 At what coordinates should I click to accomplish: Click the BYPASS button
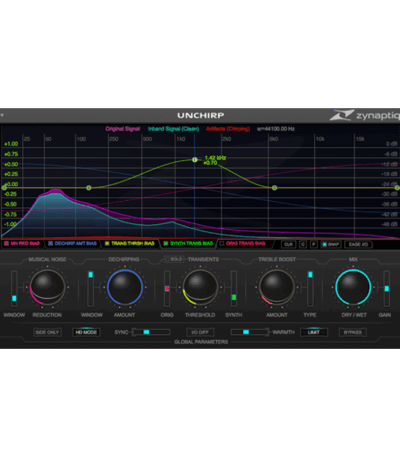point(353,332)
